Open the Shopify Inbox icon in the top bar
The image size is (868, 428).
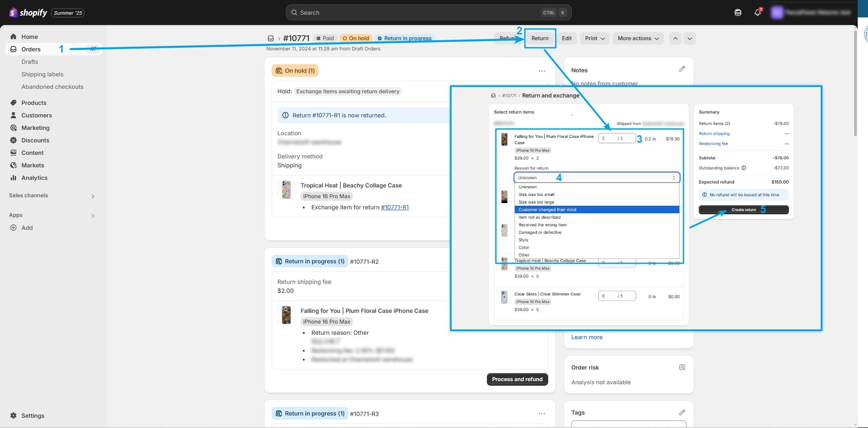[738, 12]
